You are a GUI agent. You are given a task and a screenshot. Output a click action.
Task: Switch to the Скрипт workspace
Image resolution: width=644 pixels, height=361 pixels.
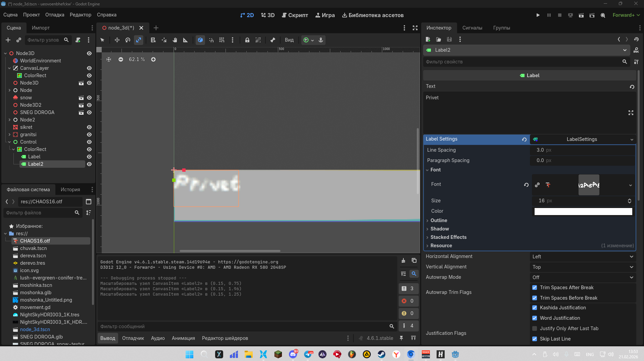[x=295, y=15]
